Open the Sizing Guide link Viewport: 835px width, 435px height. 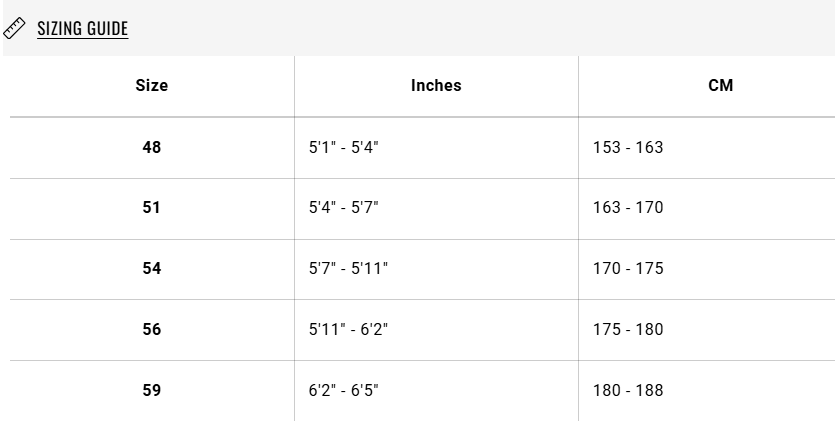(83, 28)
